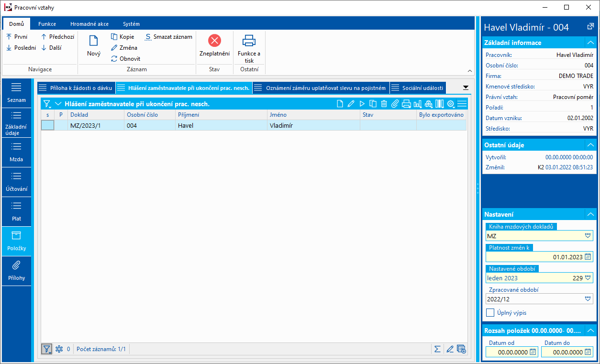Open calendar for Datum od
This screenshot has width=600, height=364.
click(x=533, y=352)
